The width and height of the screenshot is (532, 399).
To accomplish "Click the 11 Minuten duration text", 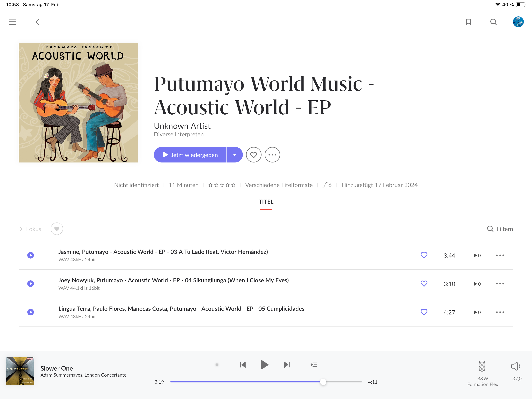I will pos(183,185).
